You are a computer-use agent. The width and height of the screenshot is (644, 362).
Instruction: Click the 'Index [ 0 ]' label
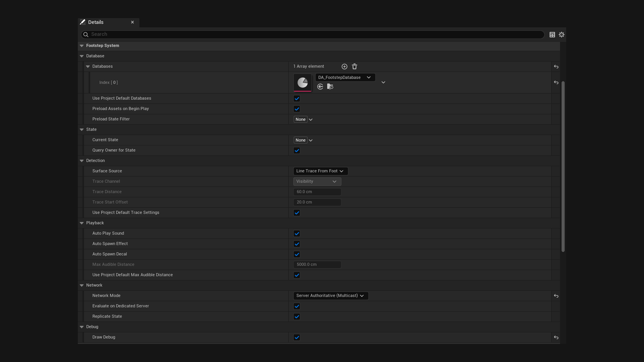[108, 83]
